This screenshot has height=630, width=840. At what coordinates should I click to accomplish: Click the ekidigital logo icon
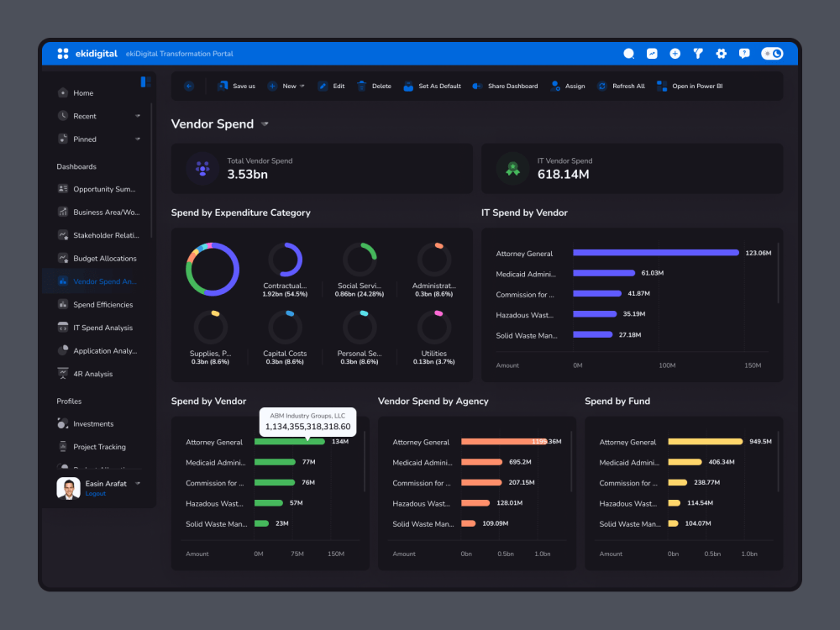point(63,54)
